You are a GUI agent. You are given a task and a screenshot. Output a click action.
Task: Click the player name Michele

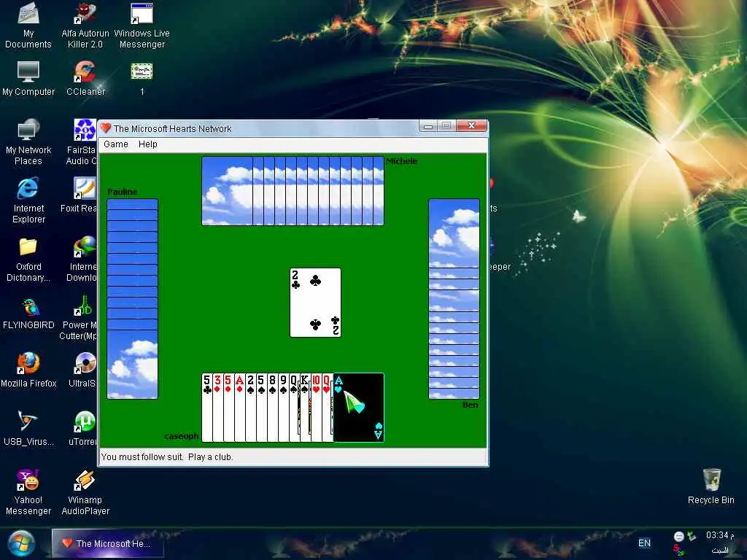point(402,161)
